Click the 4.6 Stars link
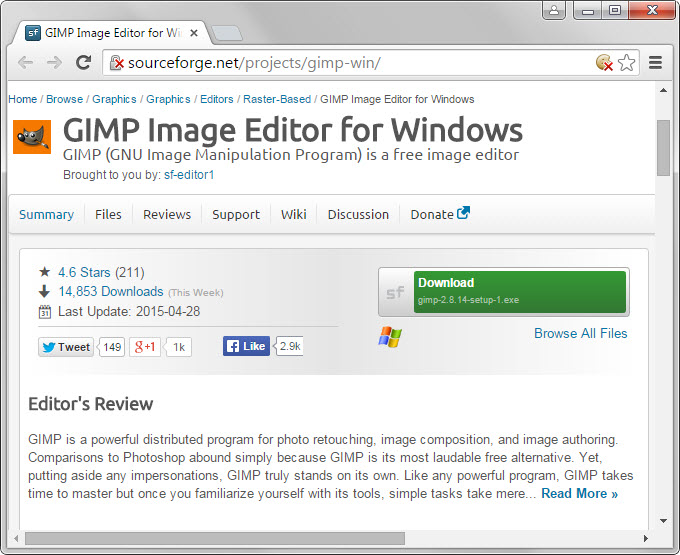This screenshot has height=555, width=680. (x=84, y=272)
